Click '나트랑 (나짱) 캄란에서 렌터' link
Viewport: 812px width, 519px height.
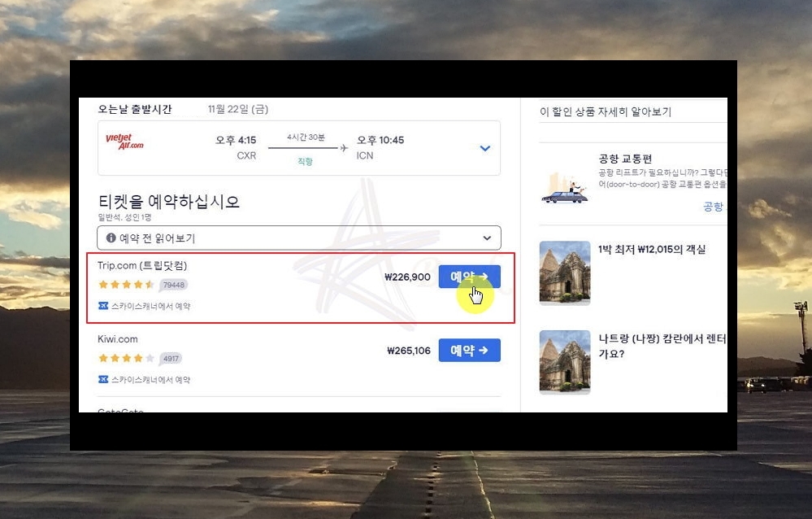coord(662,339)
